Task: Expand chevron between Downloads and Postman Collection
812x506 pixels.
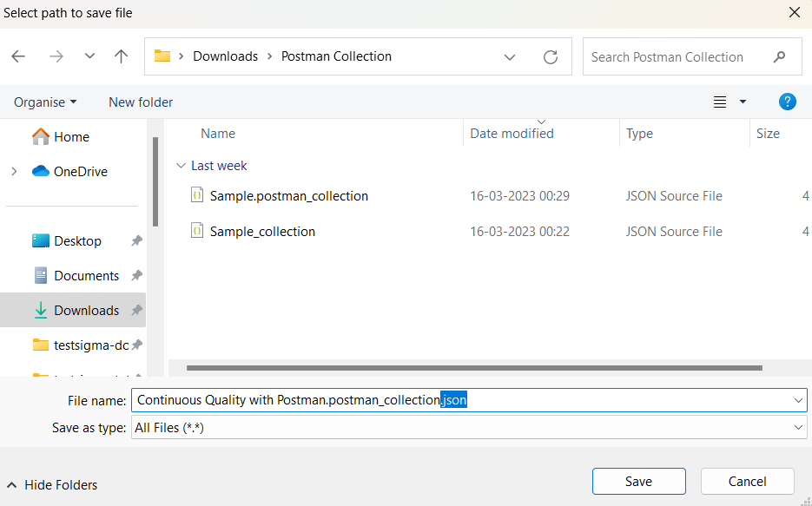Action: 269,56
